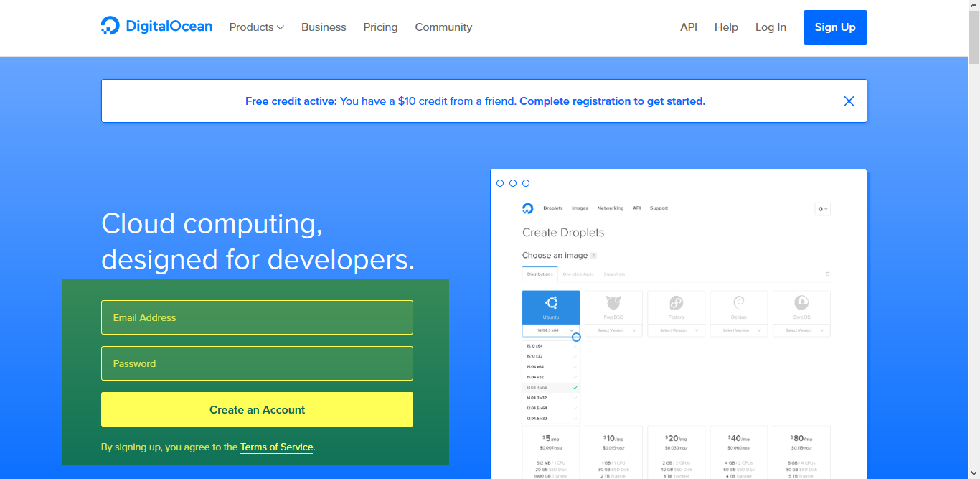
Task: Select the $10/mo plan card
Action: click(x=613, y=452)
